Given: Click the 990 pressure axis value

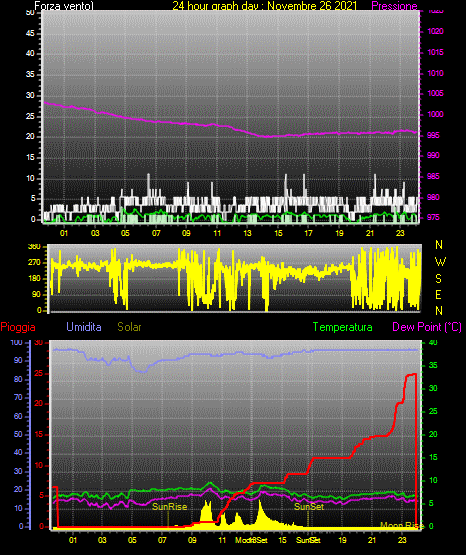Looking at the screenshot, I should point(433,155).
